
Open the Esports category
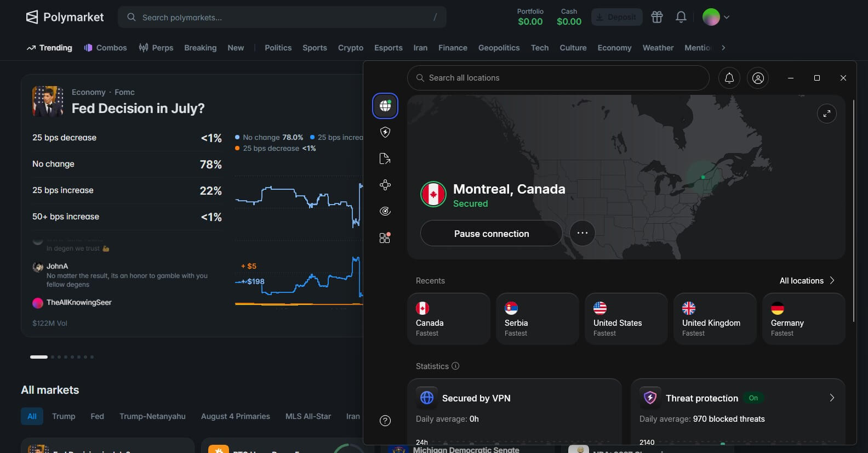tap(388, 48)
